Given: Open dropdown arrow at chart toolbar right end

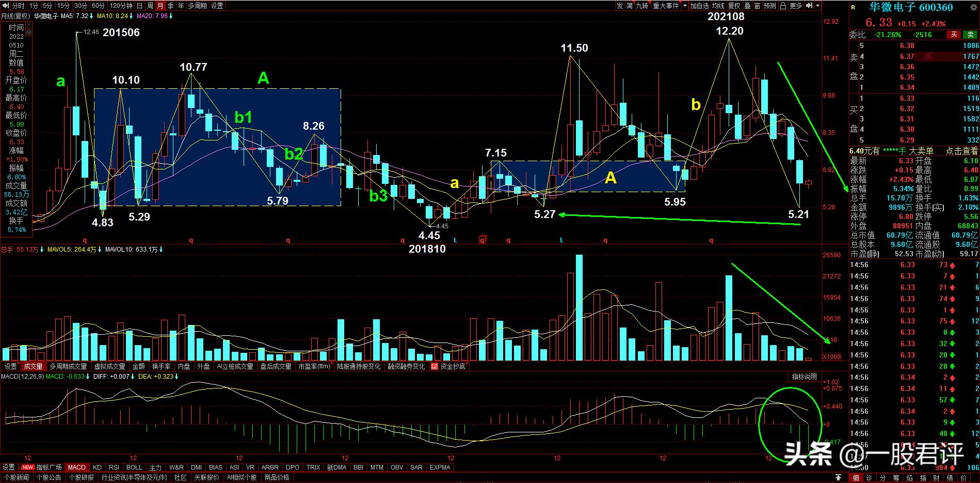Looking at the screenshot, I should tap(817, 6).
